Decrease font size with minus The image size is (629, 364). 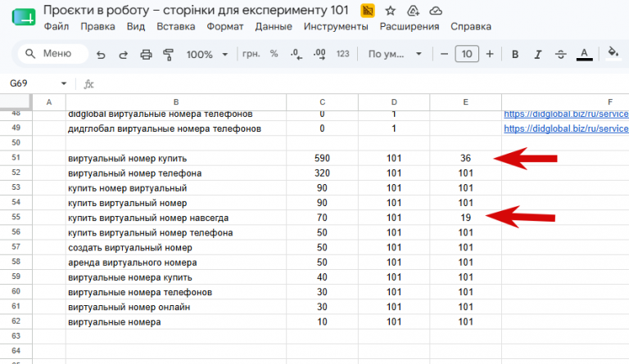tap(444, 54)
